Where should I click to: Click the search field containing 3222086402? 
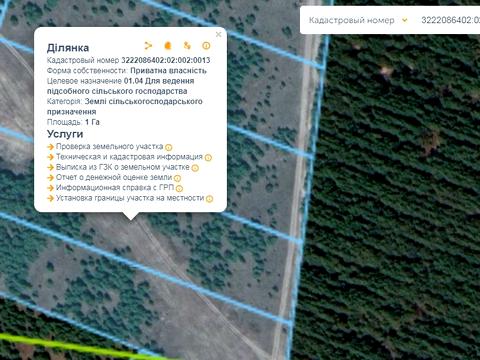pos(450,20)
